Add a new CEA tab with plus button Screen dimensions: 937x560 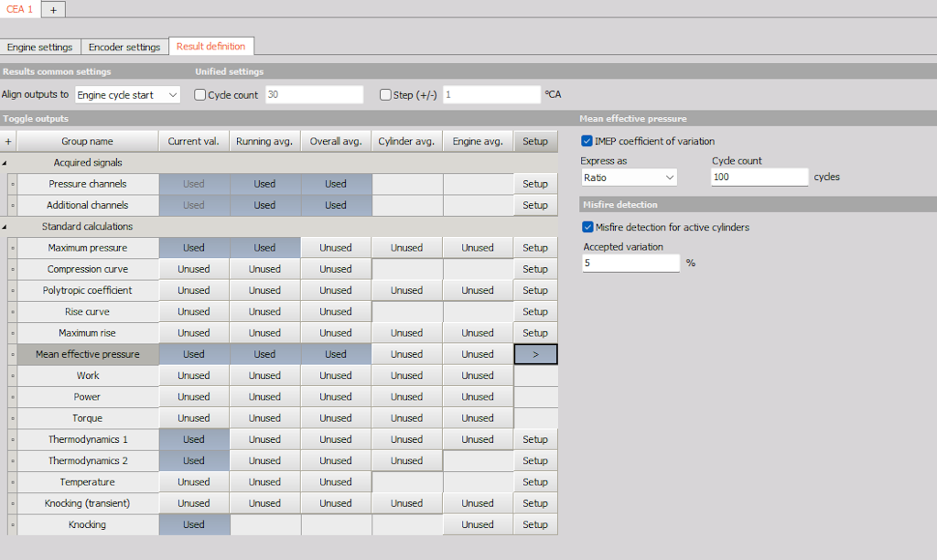pos(53,9)
